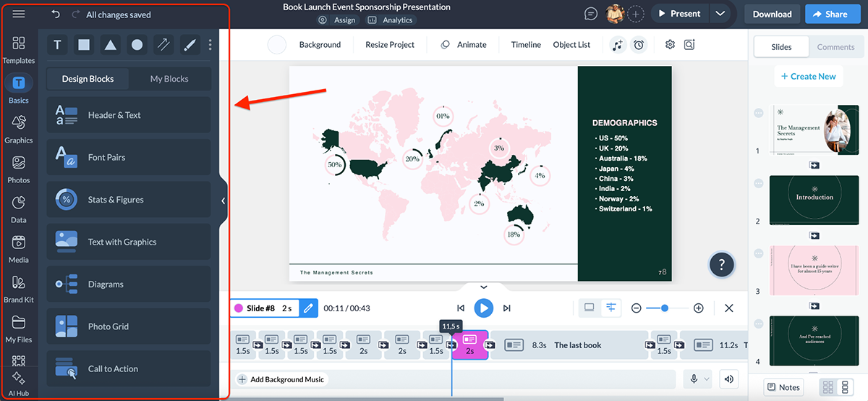This screenshot has height=401, width=868.
Task: Click the music note audio icon
Action: click(617, 45)
